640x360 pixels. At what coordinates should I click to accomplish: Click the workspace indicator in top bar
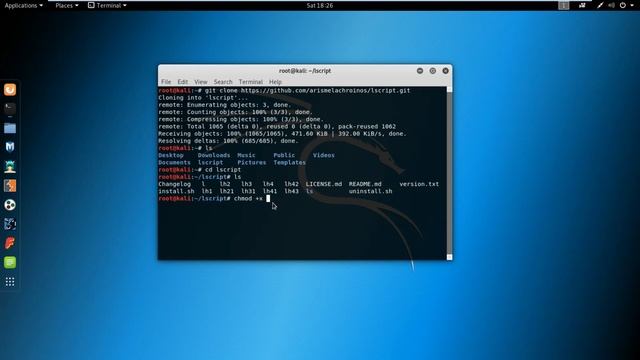click(x=564, y=5)
